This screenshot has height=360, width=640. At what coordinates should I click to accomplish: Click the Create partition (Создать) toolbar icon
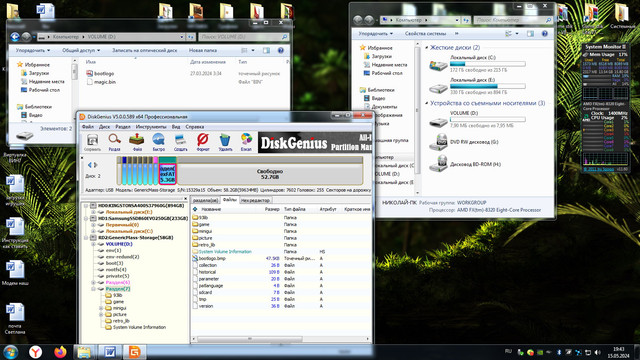[180, 140]
